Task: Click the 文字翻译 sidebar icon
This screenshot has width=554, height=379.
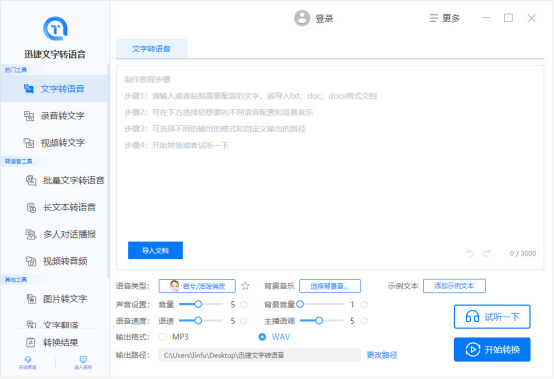Action: click(x=31, y=324)
